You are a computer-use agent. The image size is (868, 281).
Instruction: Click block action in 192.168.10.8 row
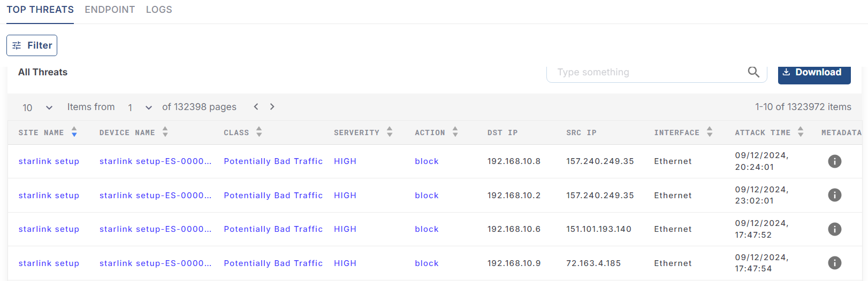pos(427,161)
